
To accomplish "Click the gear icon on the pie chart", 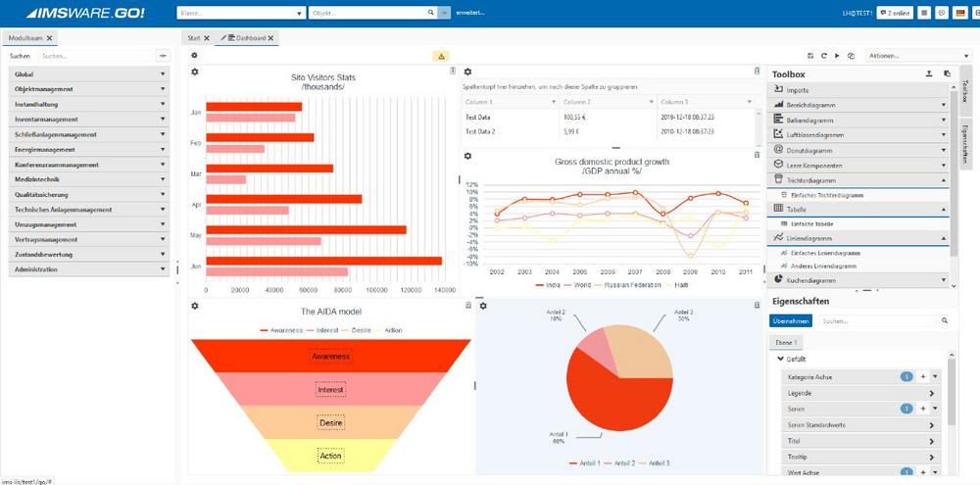I will point(483,306).
